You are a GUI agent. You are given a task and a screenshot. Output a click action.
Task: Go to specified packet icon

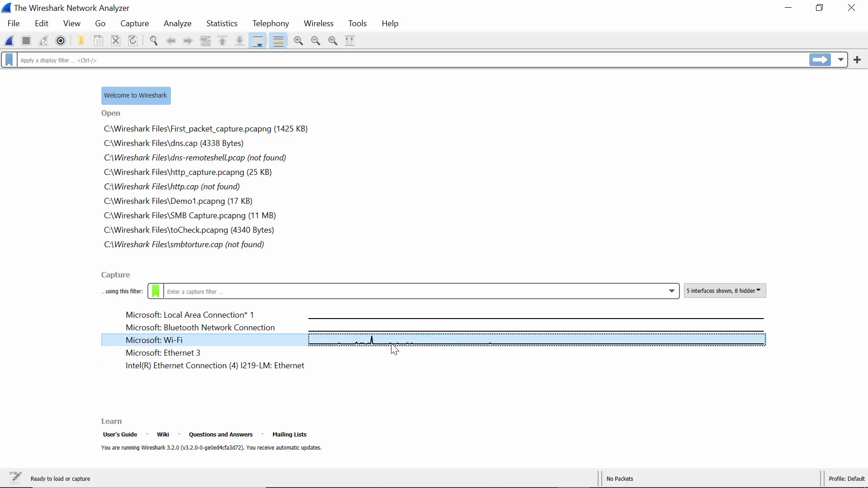205,41
